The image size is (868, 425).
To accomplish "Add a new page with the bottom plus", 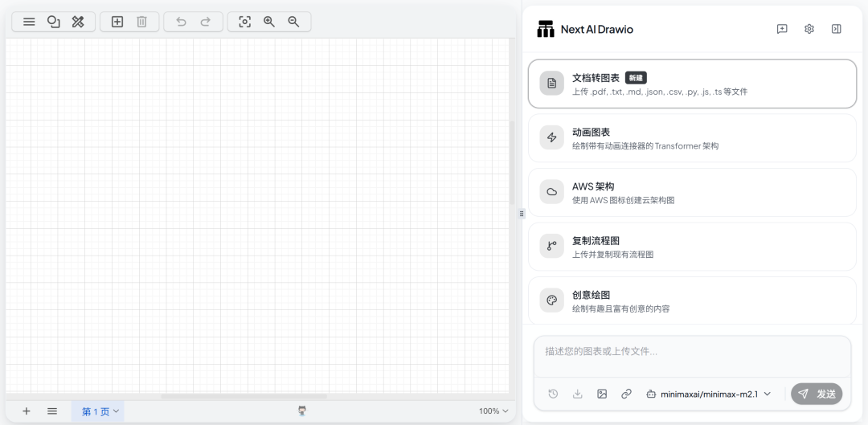I will (27, 411).
